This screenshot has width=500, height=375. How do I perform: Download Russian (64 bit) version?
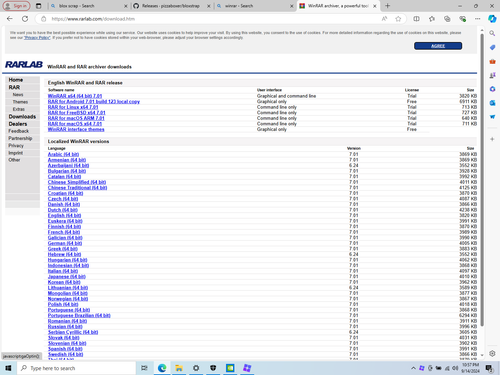pyautogui.click(x=65, y=327)
